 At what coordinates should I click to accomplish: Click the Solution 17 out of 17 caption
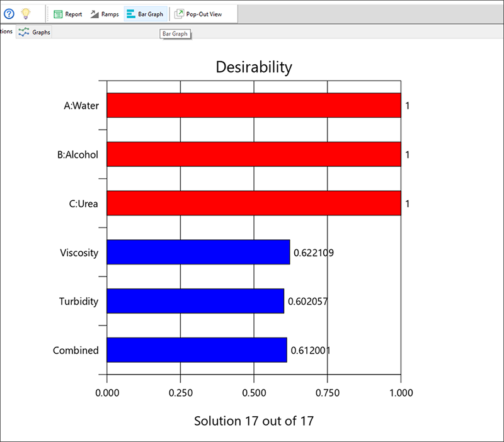tap(254, 421)
